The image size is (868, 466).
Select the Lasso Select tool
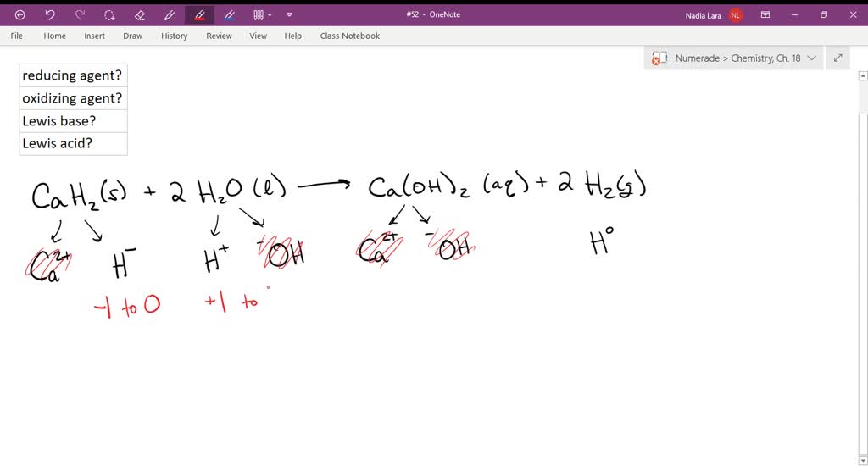[x=109, y=14]
